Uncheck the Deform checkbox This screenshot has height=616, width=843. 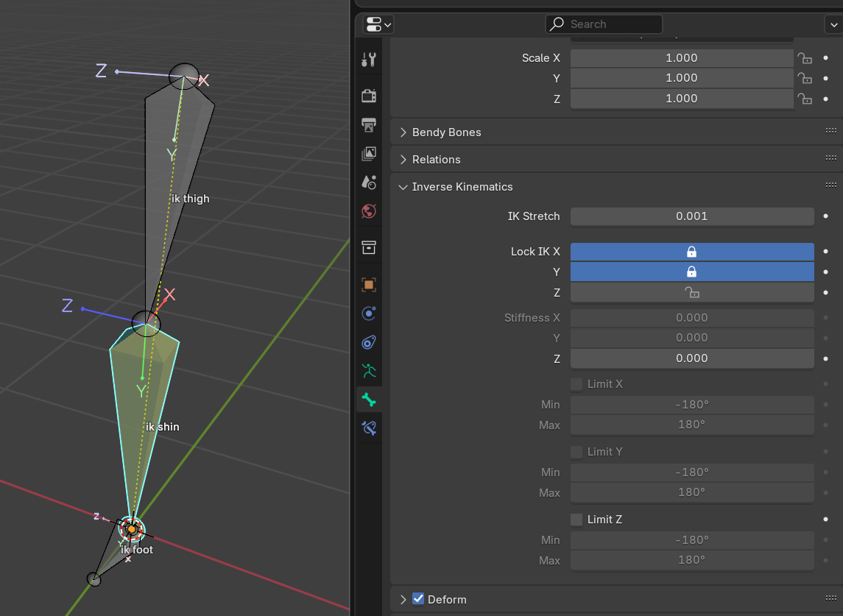tap(418, 599)
